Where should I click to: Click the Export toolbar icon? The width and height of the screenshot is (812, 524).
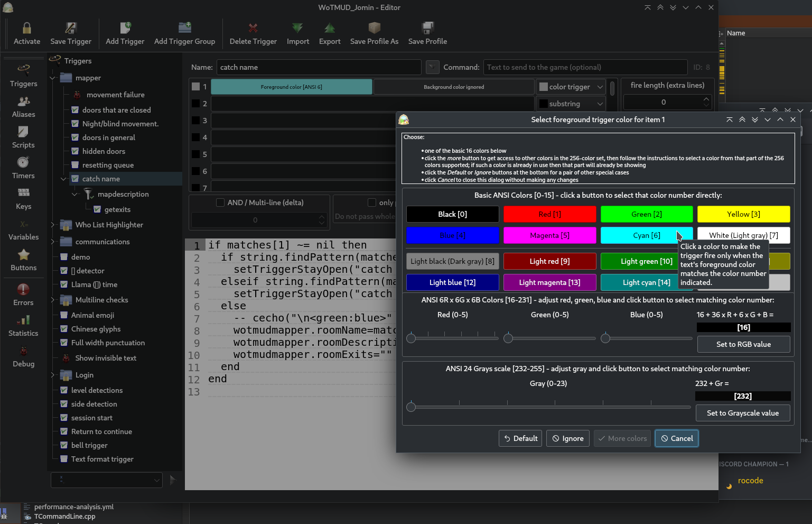(x=330, y=28)
